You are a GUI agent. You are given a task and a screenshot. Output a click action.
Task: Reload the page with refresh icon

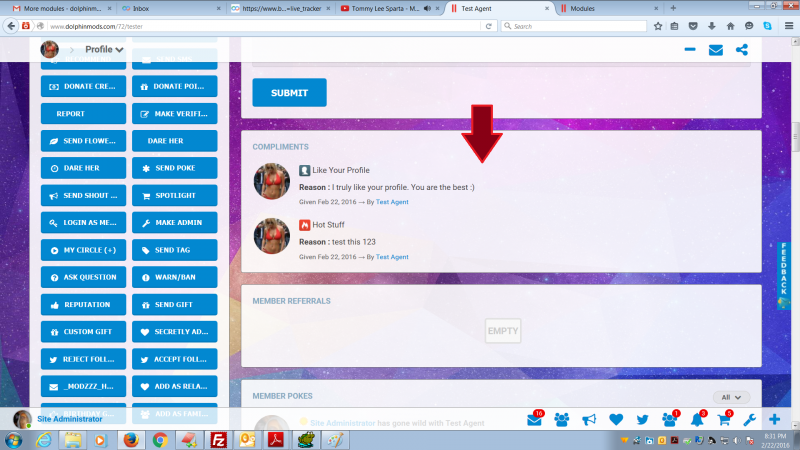pos(488,26)
